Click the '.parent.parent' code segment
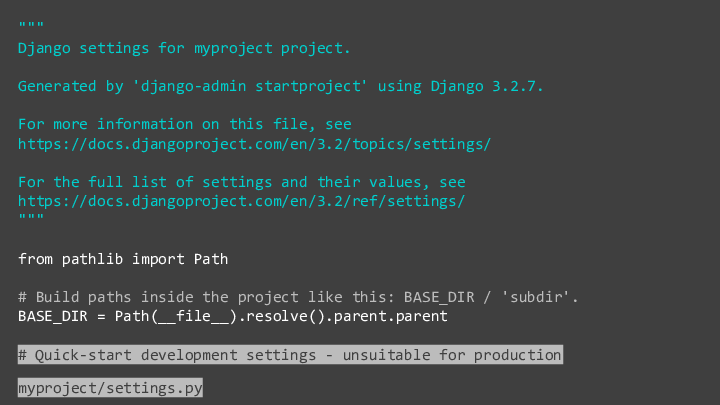This screenshot has height=405, width=720. click(x=386, y=316)
